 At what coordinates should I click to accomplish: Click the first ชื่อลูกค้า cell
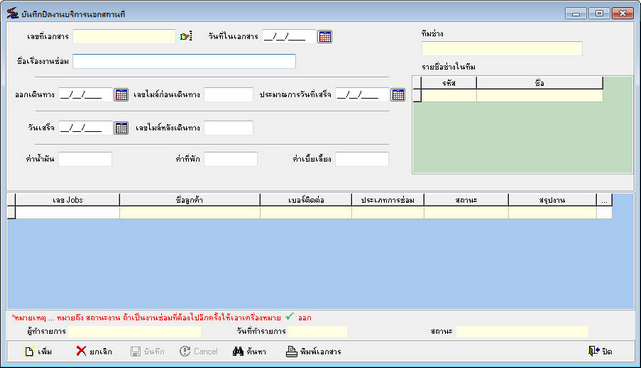[x=190, y=213]
